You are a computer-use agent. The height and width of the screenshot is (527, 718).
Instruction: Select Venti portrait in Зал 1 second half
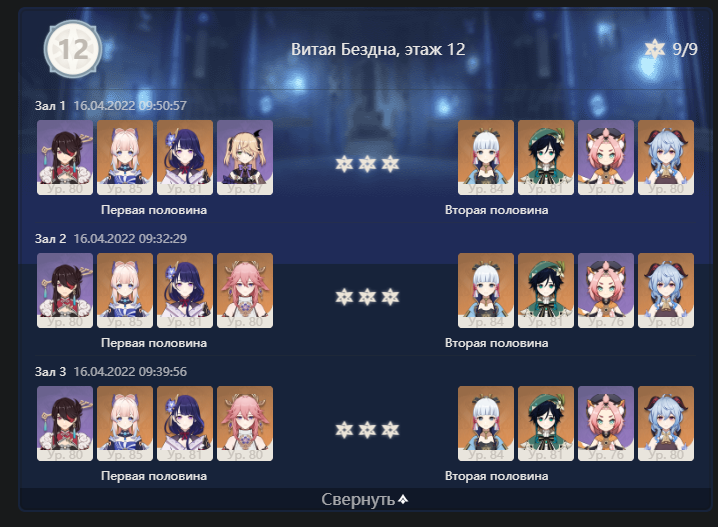pos(546,158)
